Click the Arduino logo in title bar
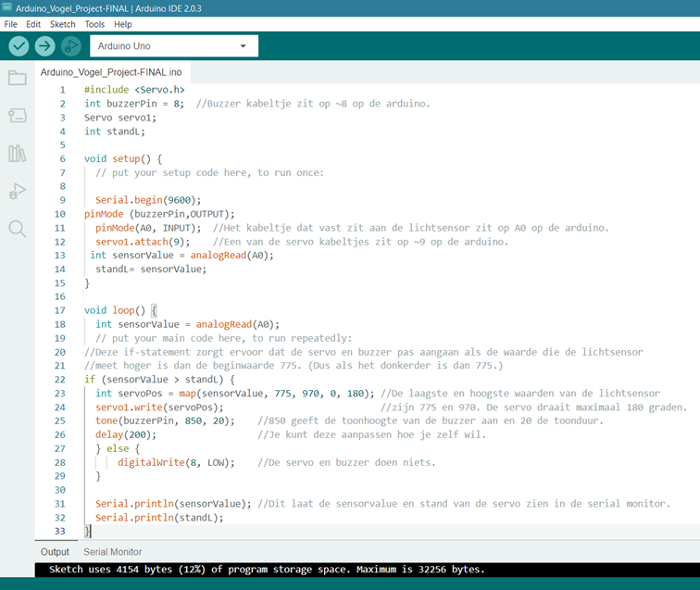This screenshot has width=700, height=590. tap(7, 8)
